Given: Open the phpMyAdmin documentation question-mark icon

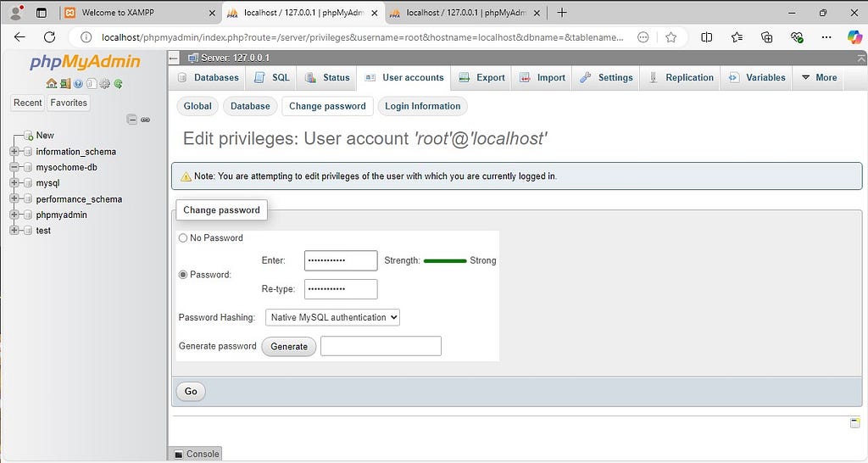Looking at the screenshot, I should click(79, 84).
